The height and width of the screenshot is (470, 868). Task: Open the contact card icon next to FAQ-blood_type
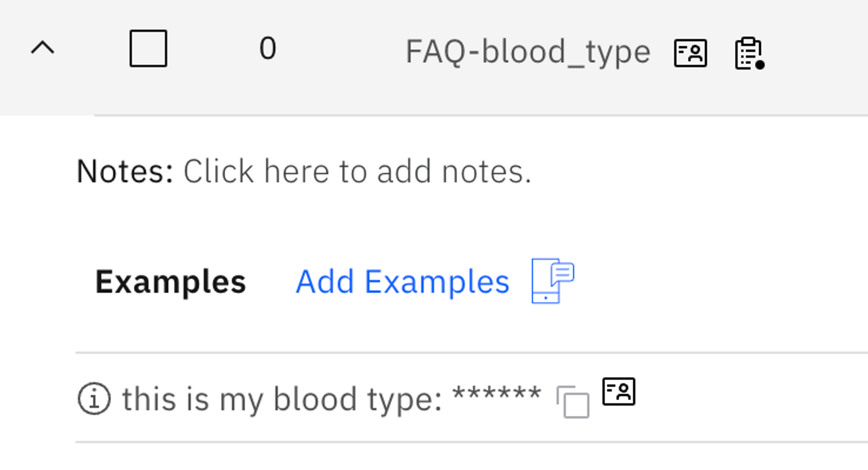click(690, 53)
